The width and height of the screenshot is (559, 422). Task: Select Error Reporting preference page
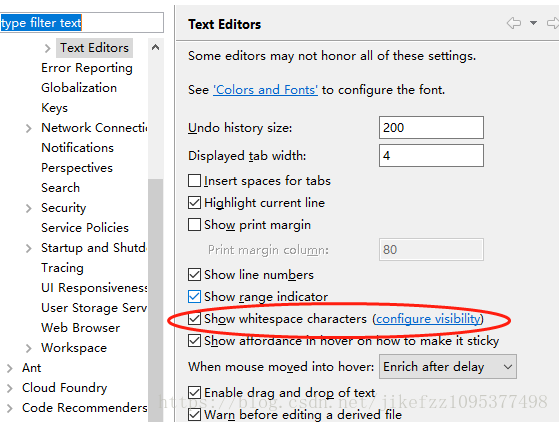(x=87, y=68)
